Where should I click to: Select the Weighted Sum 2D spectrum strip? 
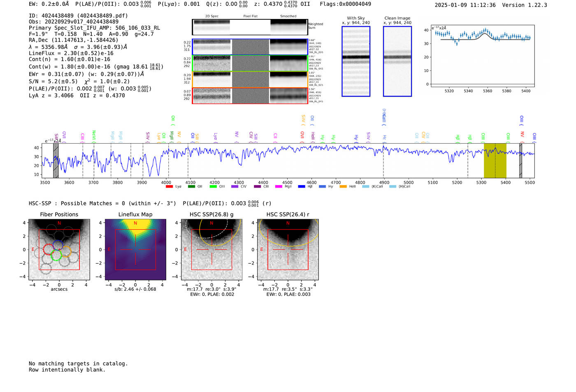point(250,27)
